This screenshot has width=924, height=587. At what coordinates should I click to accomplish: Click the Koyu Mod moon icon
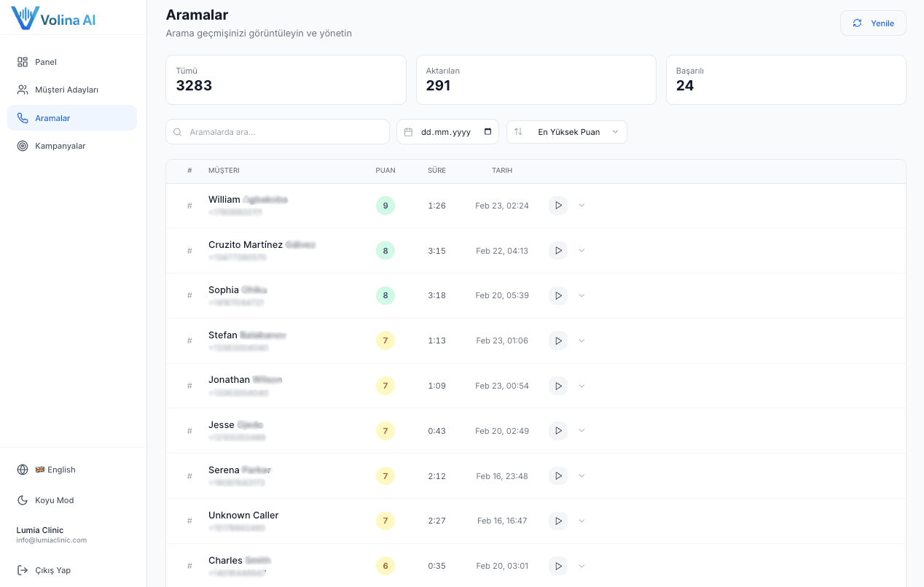(23, 500)
